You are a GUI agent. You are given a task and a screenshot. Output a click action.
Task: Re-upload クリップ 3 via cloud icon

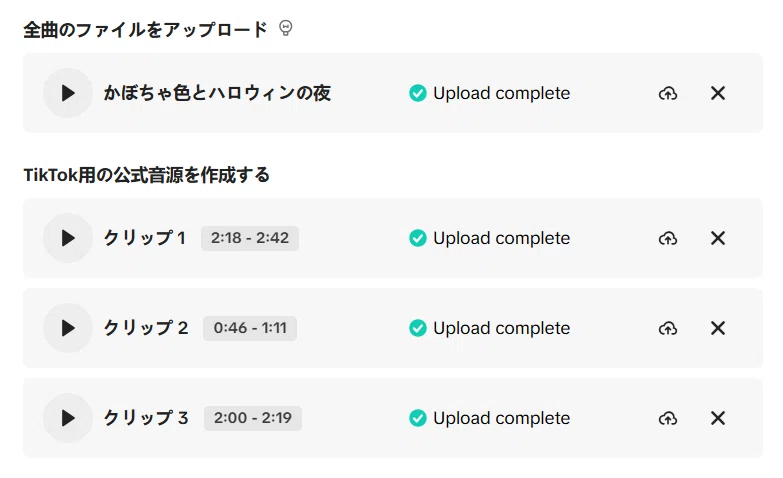click(x=668, y=418)
